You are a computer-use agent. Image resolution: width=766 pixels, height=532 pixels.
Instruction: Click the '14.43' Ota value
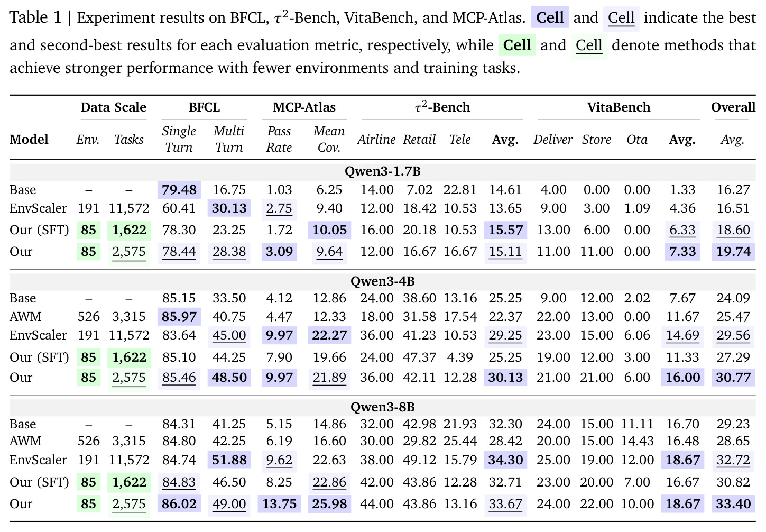point(637,441)
